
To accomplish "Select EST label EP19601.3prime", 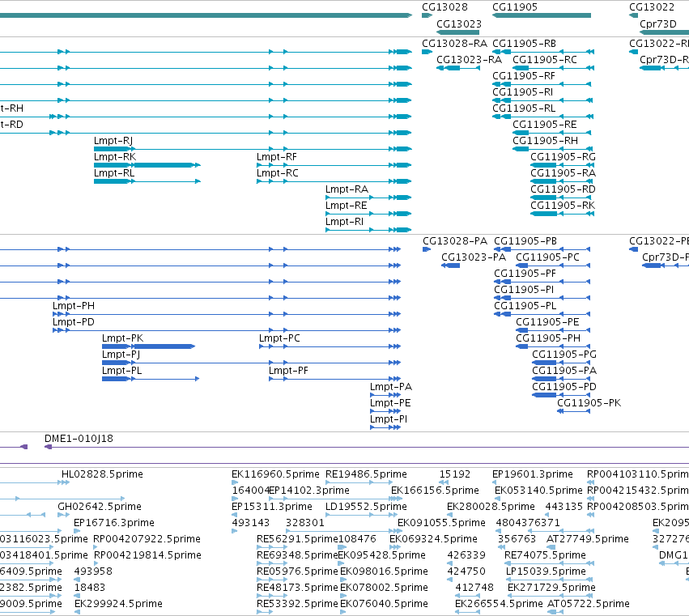I will (x=533, y=474).
